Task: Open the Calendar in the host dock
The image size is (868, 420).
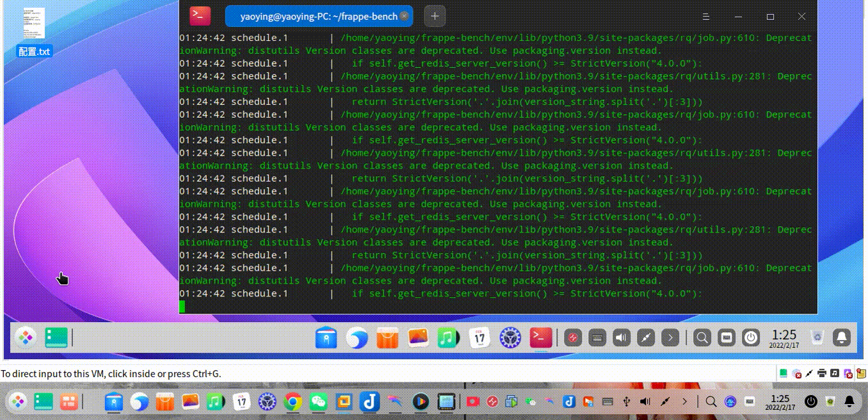Action: 241,401
